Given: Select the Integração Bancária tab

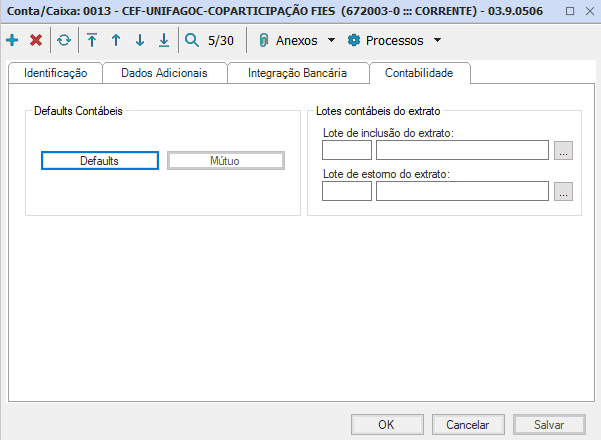Looking at the screenshot, I should click(297, 73).
